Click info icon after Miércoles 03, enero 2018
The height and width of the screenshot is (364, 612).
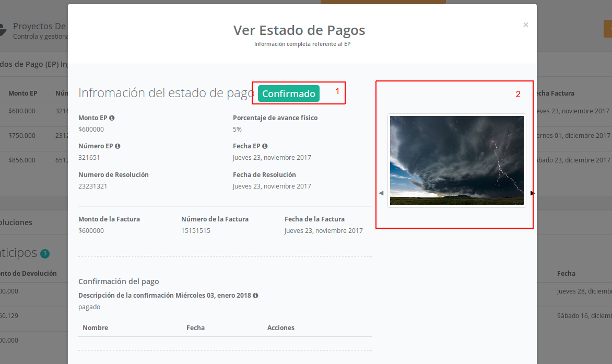tap(255, 296)
